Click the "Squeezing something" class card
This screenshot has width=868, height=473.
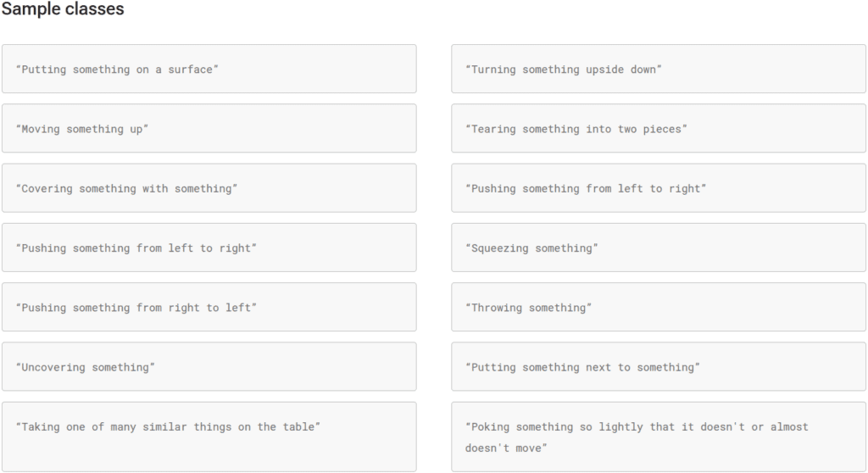(658, 248)
